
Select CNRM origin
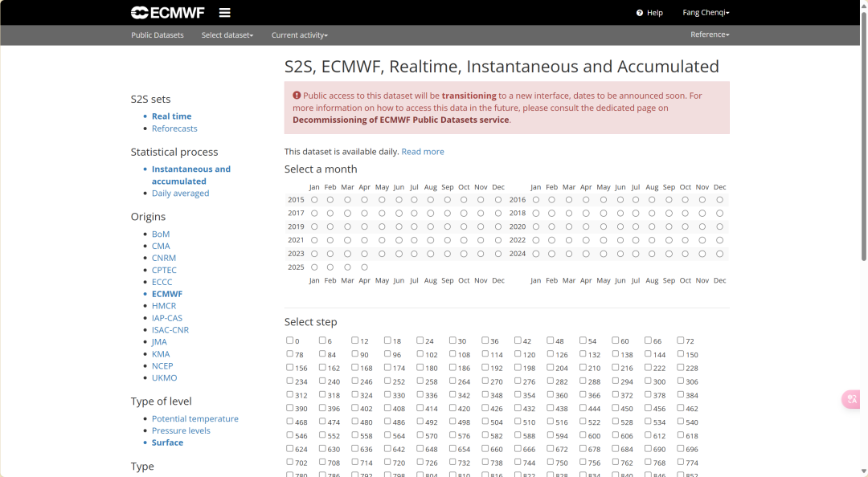tap(164, 258)
